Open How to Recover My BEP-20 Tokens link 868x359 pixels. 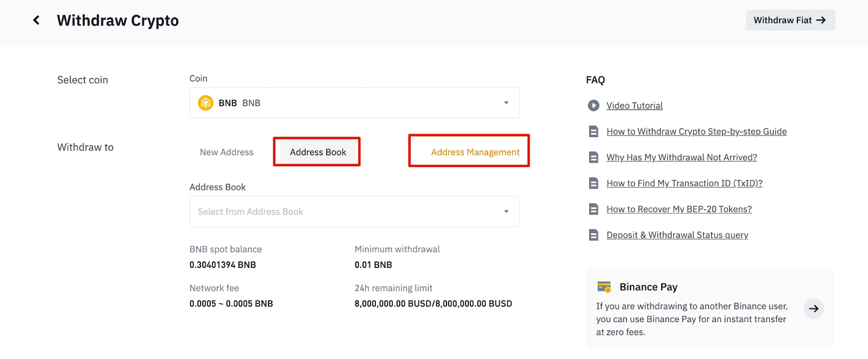coord(679,209)
